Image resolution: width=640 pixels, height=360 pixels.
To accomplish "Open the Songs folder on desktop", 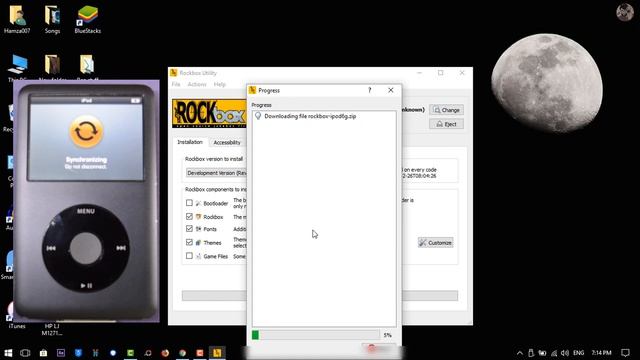I will 52,19.
